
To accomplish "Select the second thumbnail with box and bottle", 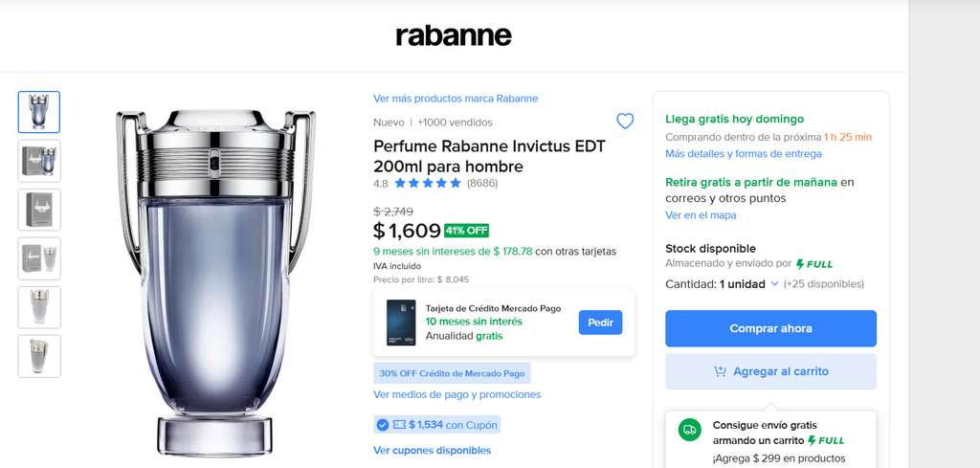I will pos(39,161).
